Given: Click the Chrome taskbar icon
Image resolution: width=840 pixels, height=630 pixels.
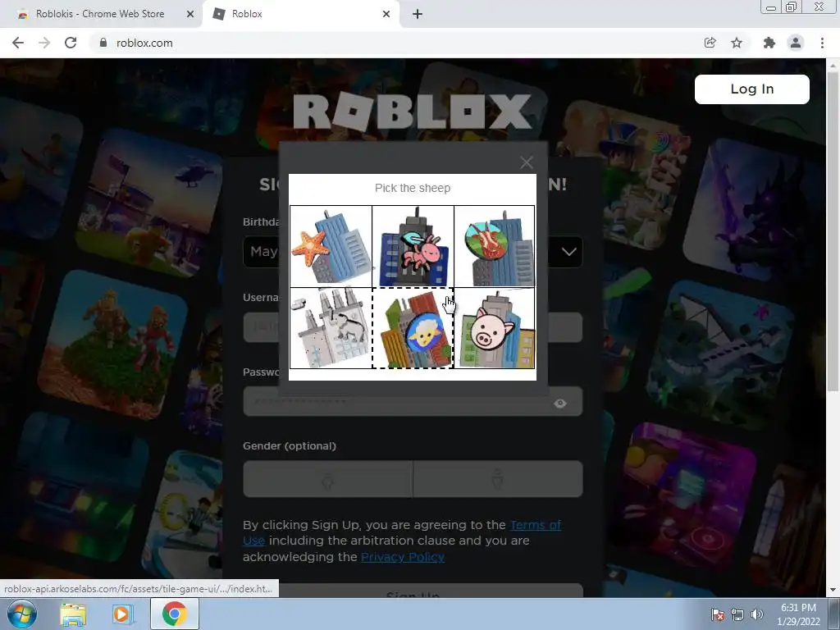Looking at the screenshot, I should (174, 614).
